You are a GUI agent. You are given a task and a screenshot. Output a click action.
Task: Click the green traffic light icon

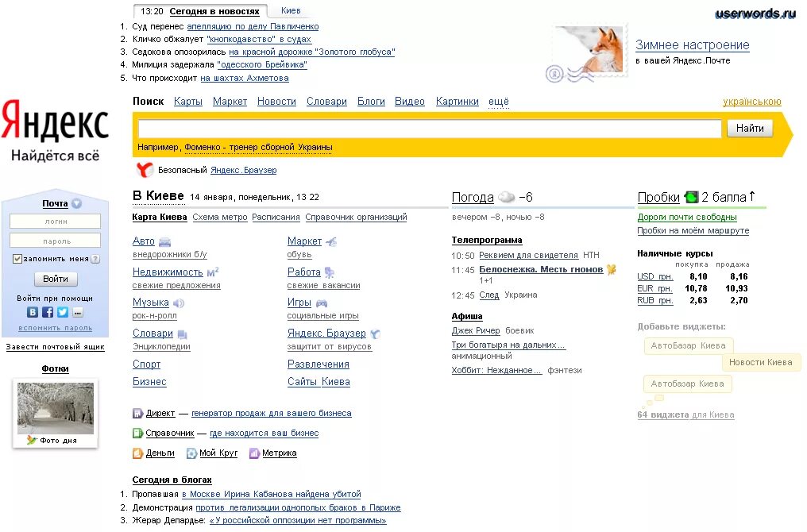click(x=691, y=197)
